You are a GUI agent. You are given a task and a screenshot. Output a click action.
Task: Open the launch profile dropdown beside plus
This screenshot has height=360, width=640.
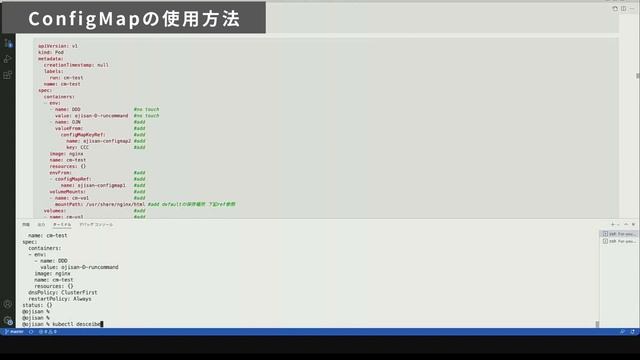[618, 224]
